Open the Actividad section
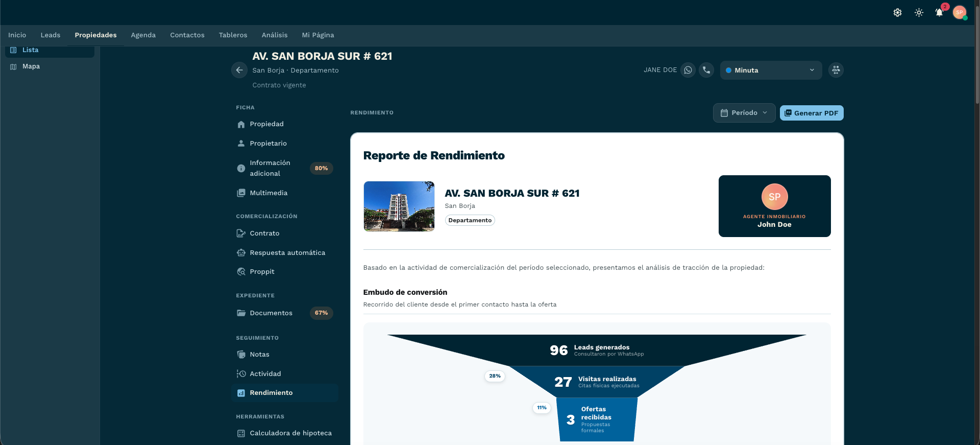 (285, 374)
